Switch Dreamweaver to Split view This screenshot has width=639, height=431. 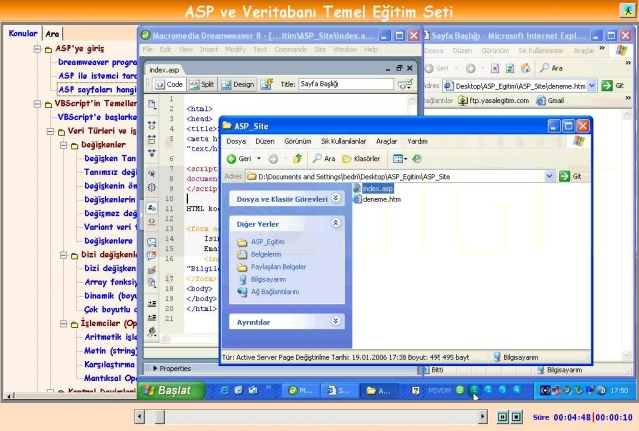click(x=202, y=84)
